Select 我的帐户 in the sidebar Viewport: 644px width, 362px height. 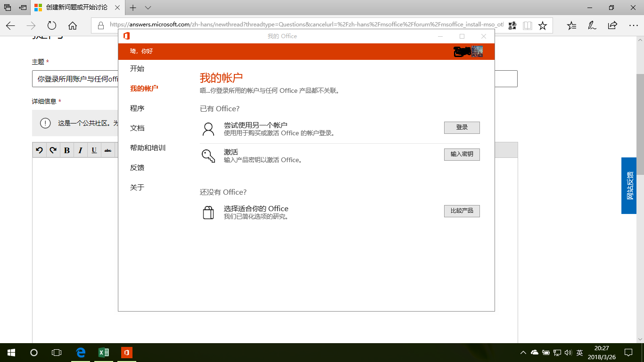click(x=144, y=89)
